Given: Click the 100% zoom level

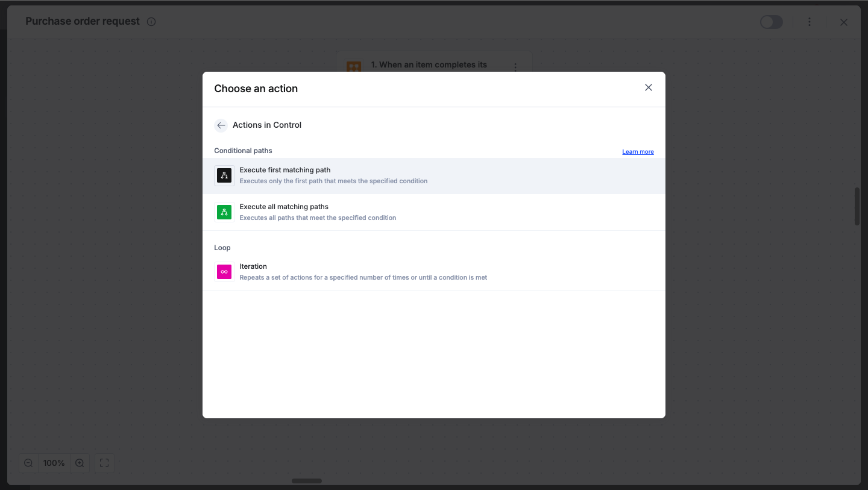Looking at the screenshot, I should click(x=54, y=463).
